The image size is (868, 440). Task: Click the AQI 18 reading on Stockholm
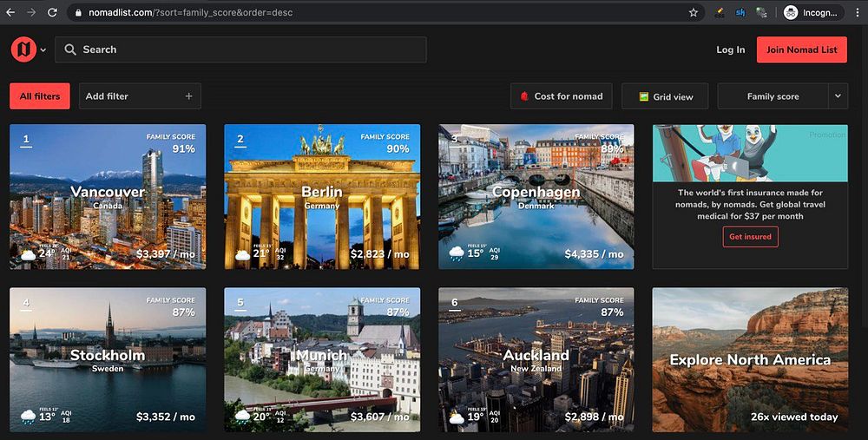(66, 417)
